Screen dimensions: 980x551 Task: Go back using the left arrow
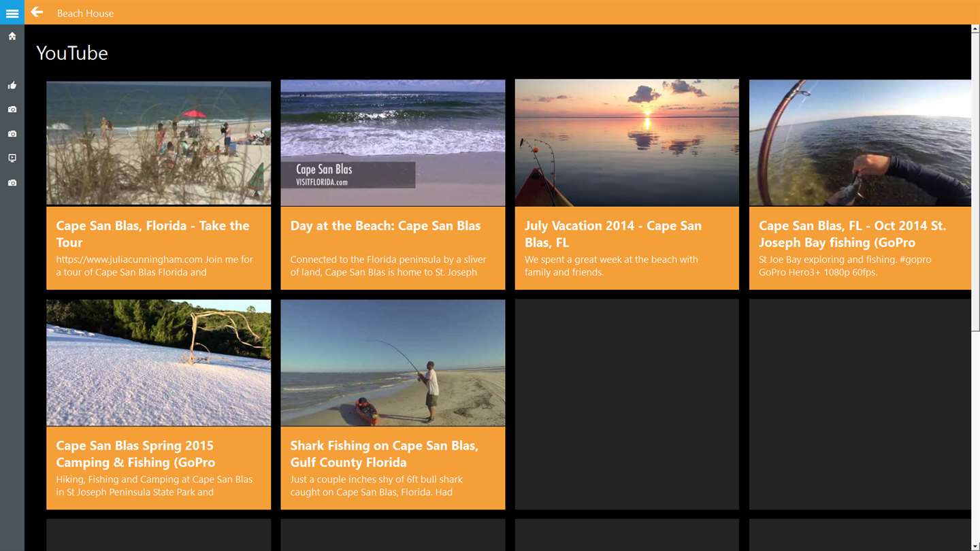pyautogui.click(x=37, y=12)
